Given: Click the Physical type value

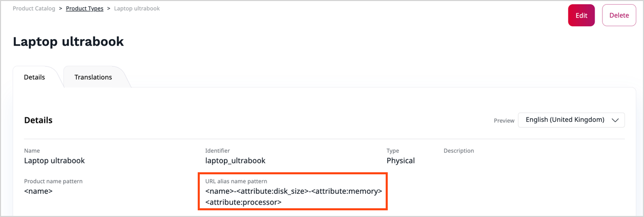Looking at the screenshot, I should tap(401, 160).
